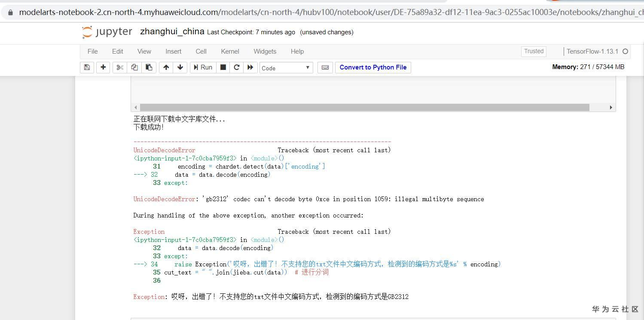Cut the selected cell

coord(119,67)
